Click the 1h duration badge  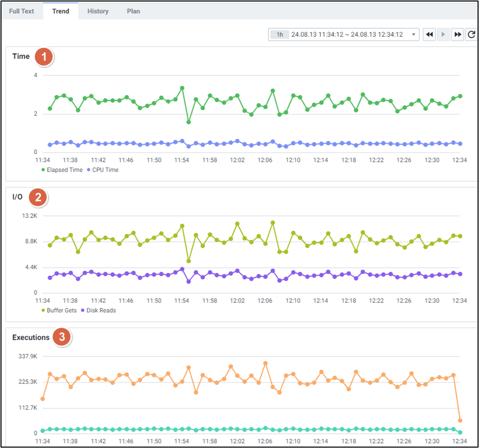(279, 34)
